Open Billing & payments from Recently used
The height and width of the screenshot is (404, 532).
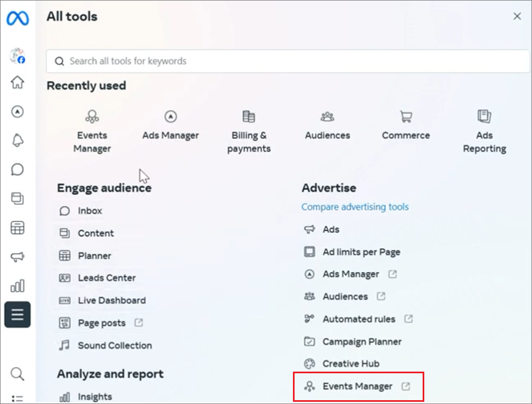(249, 132)
